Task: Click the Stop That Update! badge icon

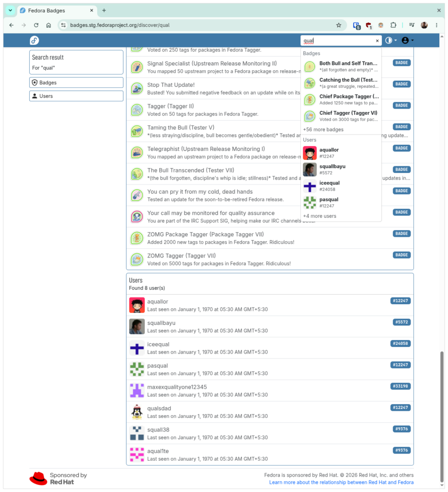Action: (137, 88)
